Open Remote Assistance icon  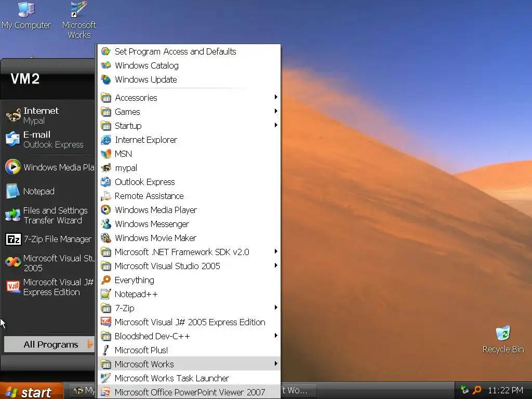coord(106,196)
